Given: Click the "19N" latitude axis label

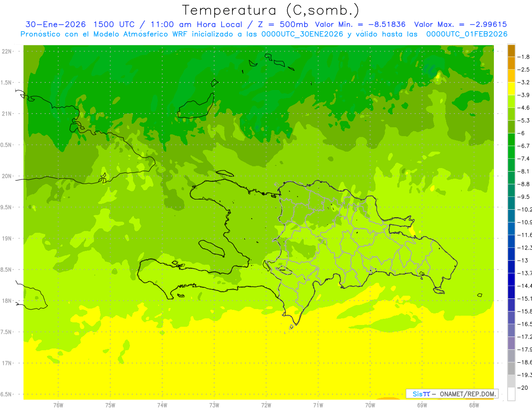Looking at the screenshot, I should click(8, 239).
